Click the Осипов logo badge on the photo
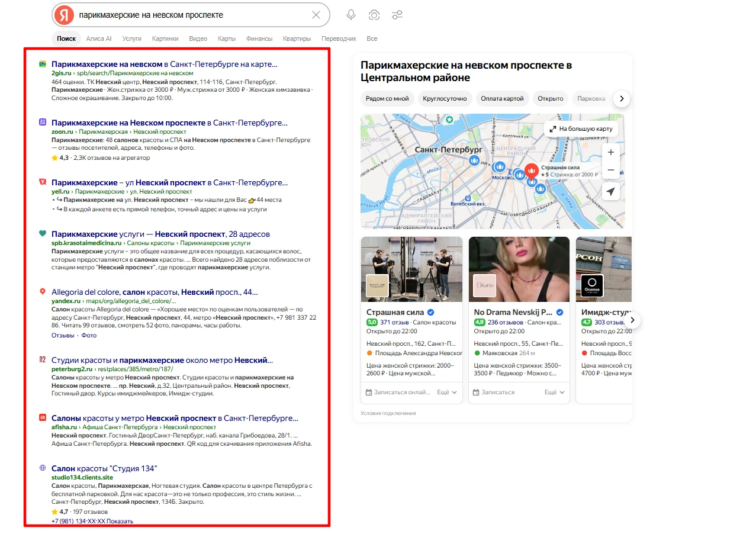 click(x=592, y=285)
